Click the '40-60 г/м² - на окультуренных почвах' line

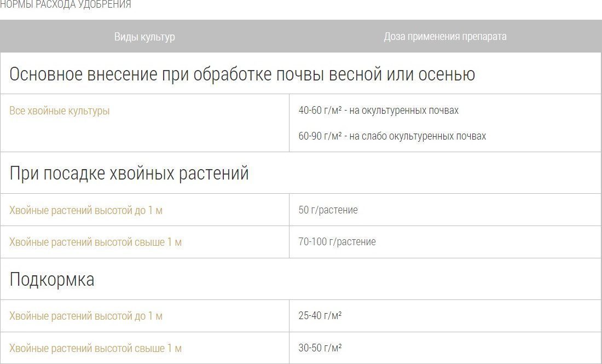[x=378, y=111]
